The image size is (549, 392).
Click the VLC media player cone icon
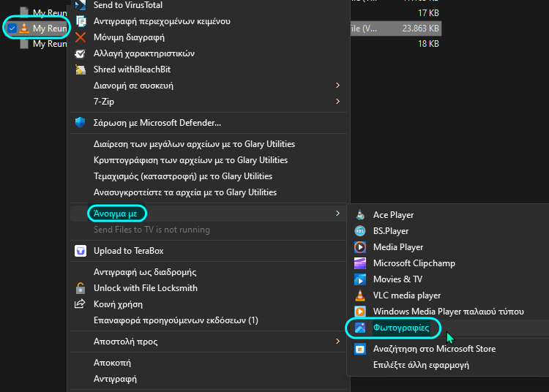coord(360,295)
